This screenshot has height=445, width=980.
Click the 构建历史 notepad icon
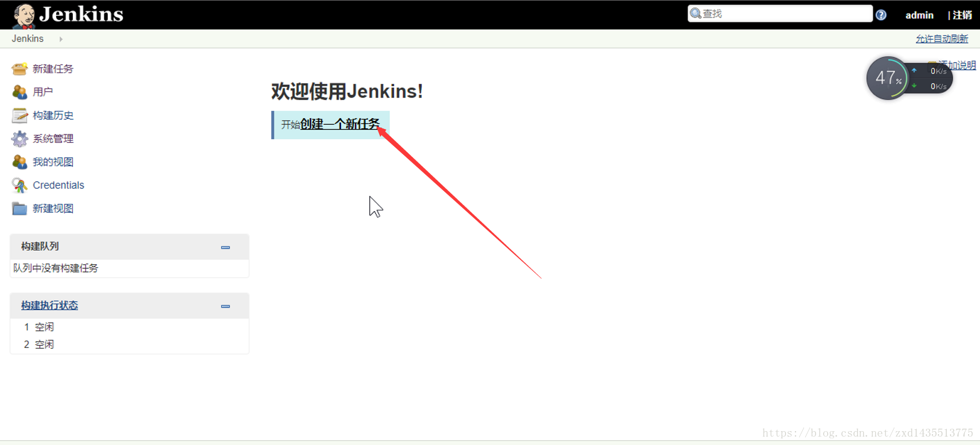coord(19,115)
